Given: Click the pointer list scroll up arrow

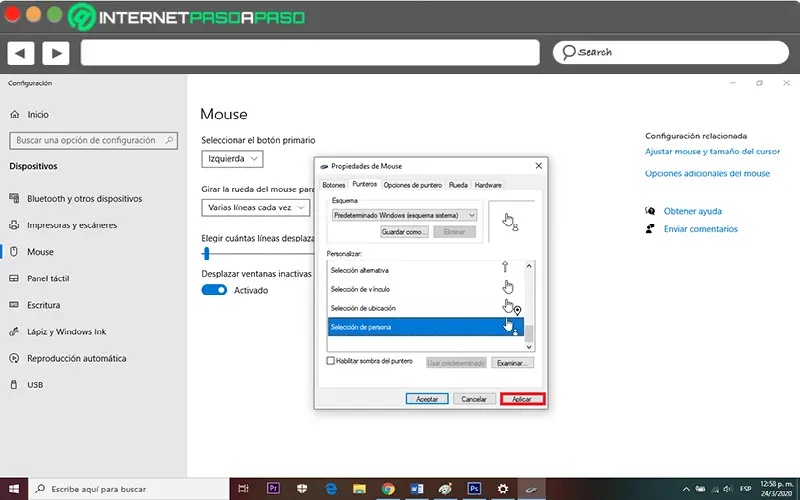Looking at the screenshot, I should pos(529,266).
